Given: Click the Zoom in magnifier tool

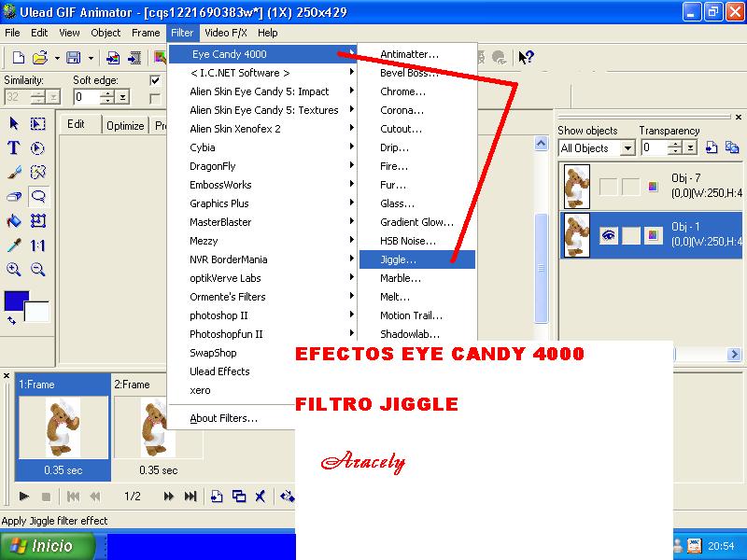Looking at the screenshot, I should [x=14, y=270].
